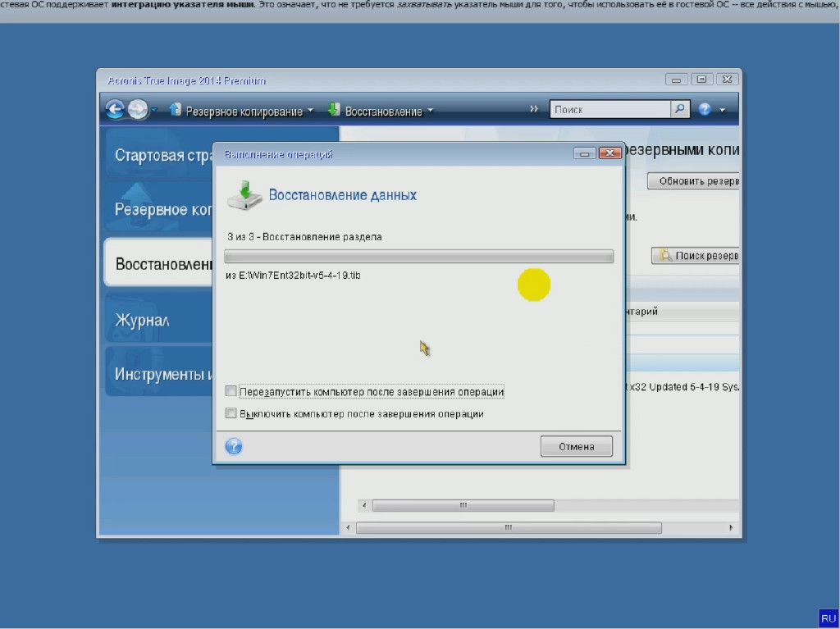Click into the Поиск search field
This screenshot has height=629, width=840.
(x=610, y=109)
